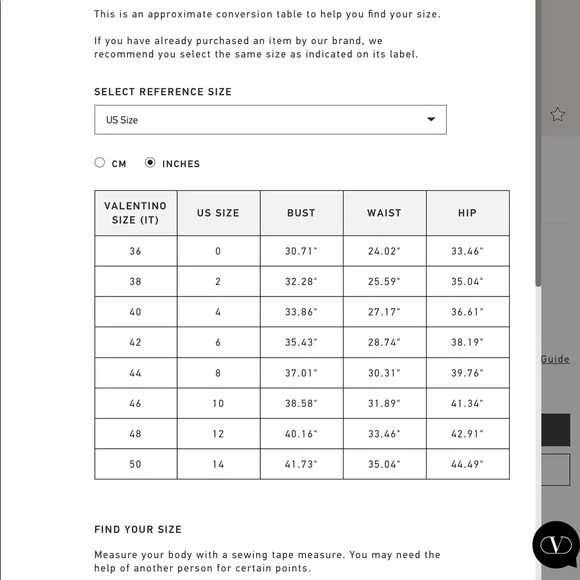Click the SELECT REFERENCE SIZE label

point(163,92)
